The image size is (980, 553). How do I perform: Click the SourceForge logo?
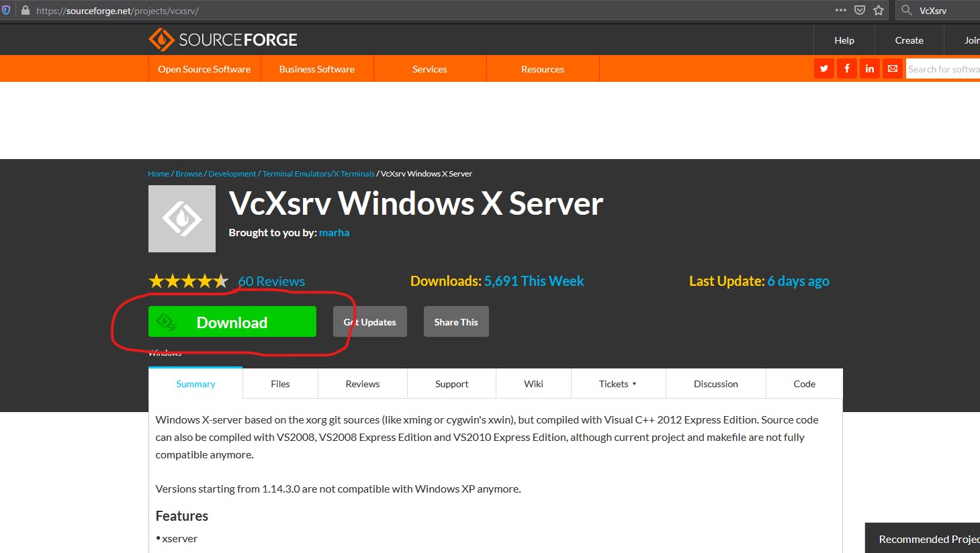click(x=222, y=40)
